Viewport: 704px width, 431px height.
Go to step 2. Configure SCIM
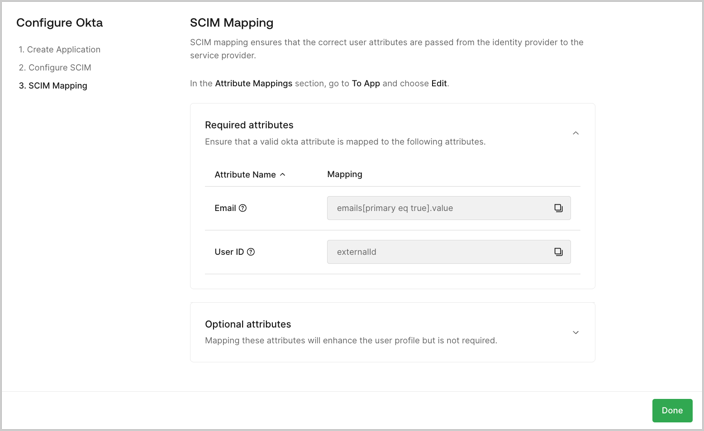(55, 67)
